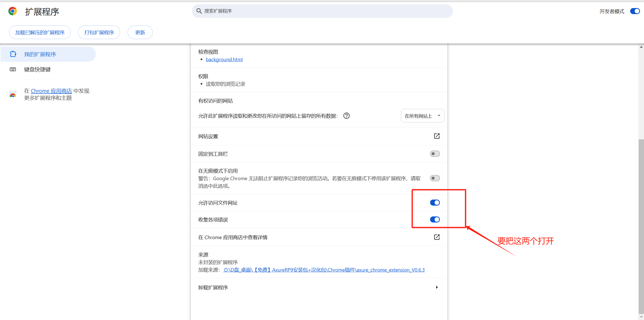Screen dimensions: 644x320
Task: Enable 固定到工具栏 toggle
Action: pyautogui.click(x=435, y=154)
